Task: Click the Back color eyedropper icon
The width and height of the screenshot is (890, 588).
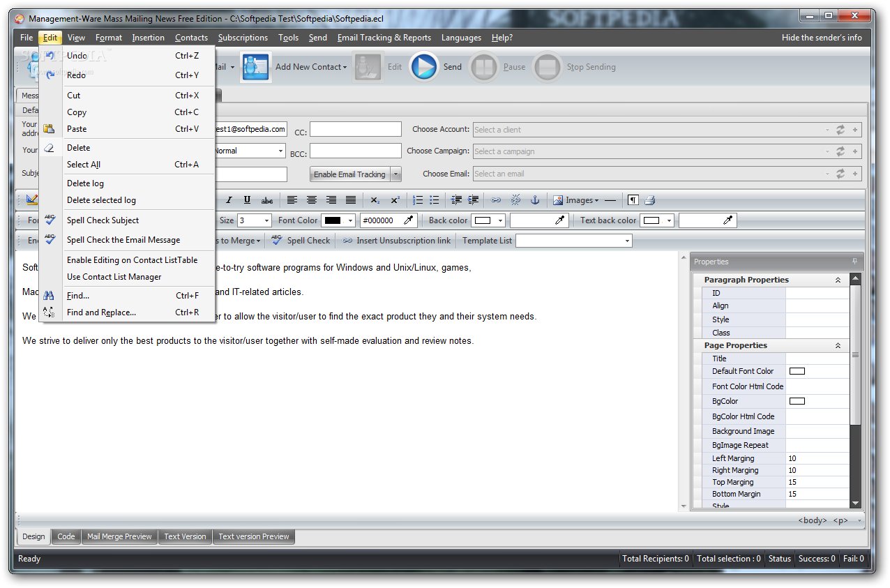Action: coord(559,220)
